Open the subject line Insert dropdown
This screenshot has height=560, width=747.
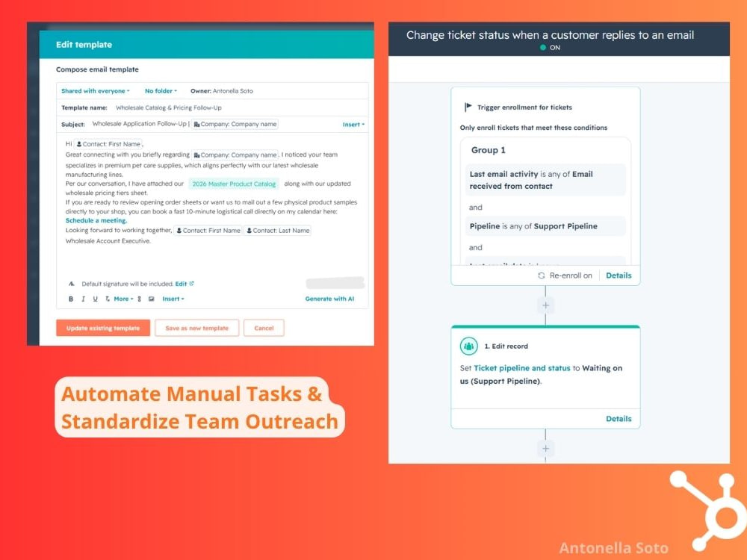click(x=353, y=125)
